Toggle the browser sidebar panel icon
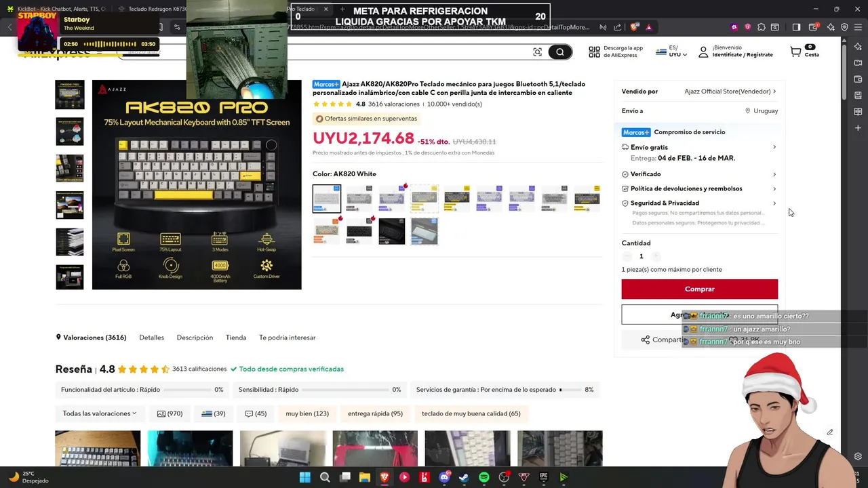The image size is (868, 488). click(796, 27)
